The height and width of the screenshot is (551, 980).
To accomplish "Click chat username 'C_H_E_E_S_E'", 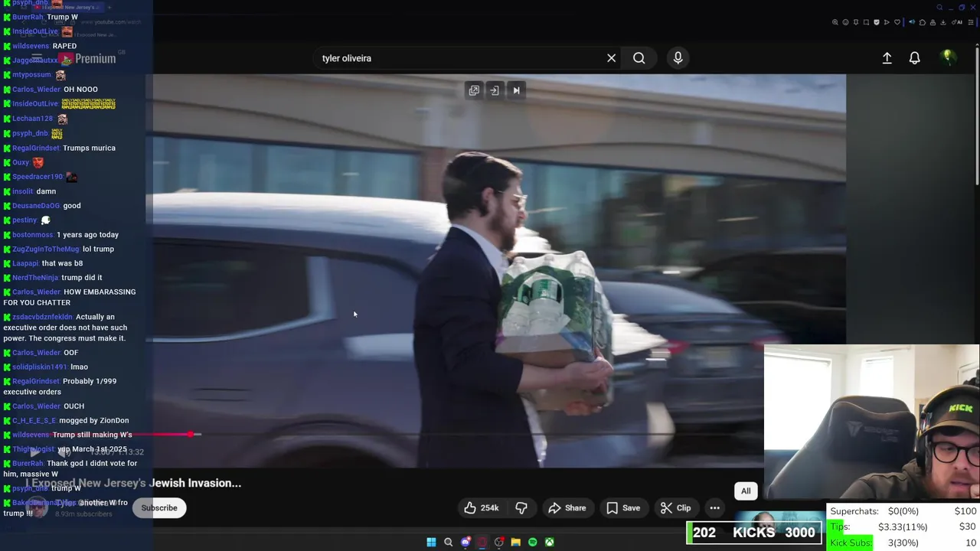I will 34,421.
